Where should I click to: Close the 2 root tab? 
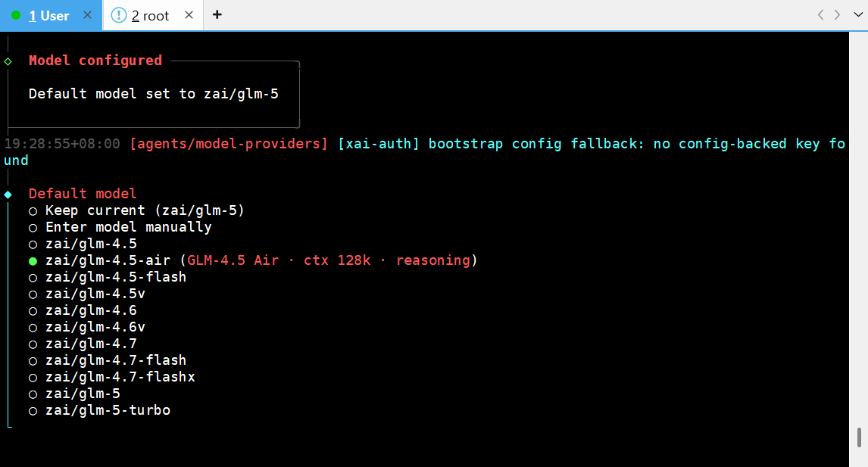tap(189, 15)
